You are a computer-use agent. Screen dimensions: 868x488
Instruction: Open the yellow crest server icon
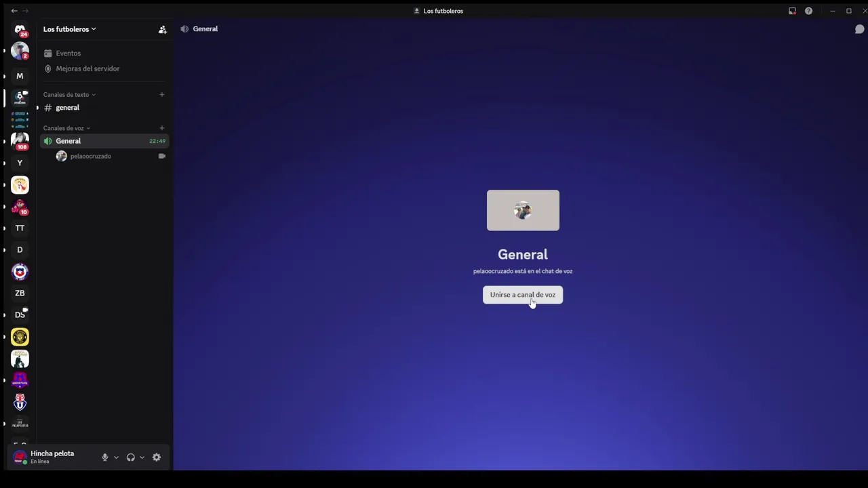coord(20,336)
